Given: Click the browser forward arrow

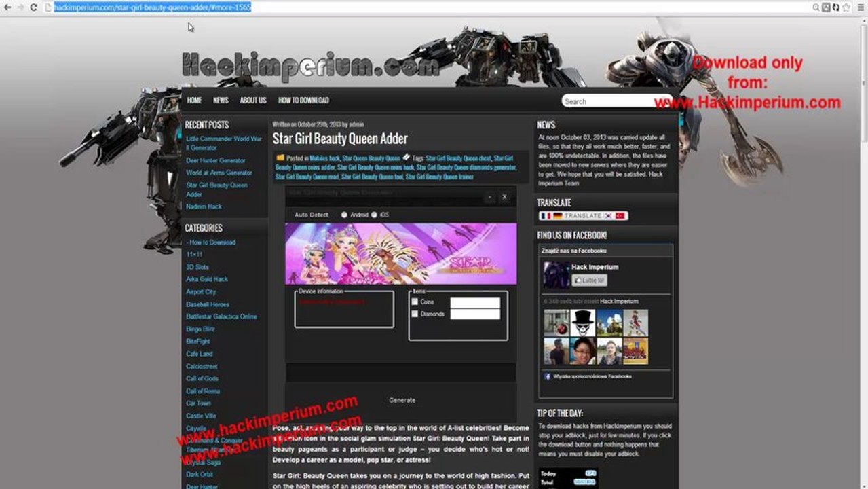Looking at the screenshot, I should click(20, 7).
